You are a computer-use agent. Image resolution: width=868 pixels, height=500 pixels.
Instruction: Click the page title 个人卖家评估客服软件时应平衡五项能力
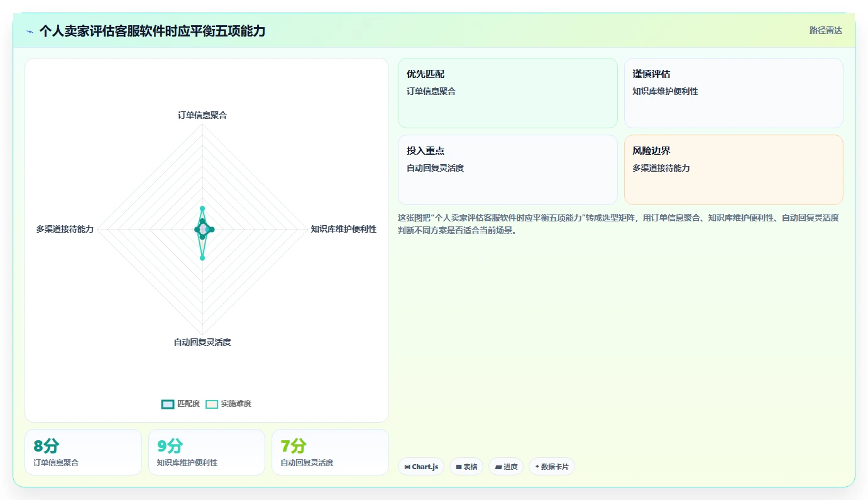[152, 31]
